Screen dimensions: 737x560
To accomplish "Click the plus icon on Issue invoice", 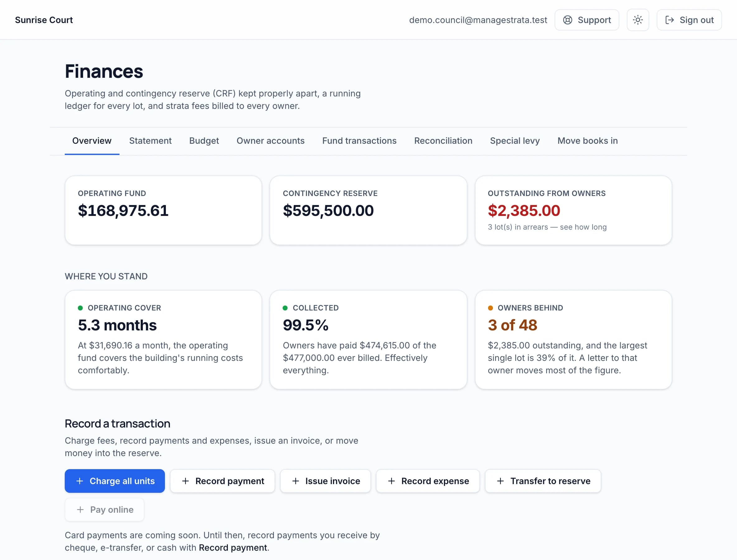I will (295, 481).
